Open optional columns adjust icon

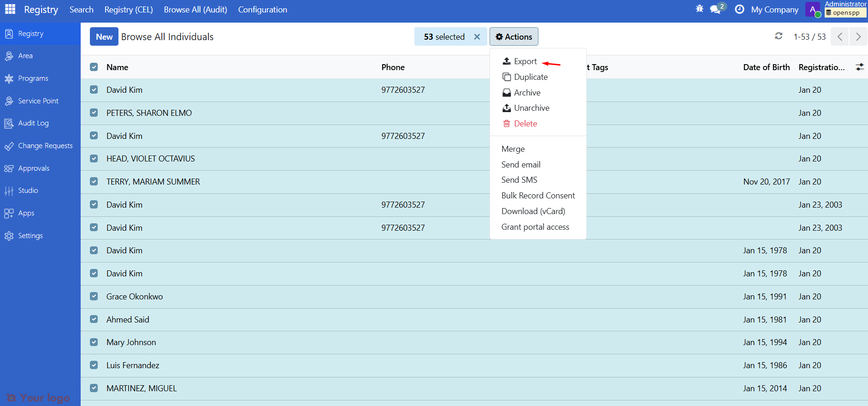[x=860, y=67]
